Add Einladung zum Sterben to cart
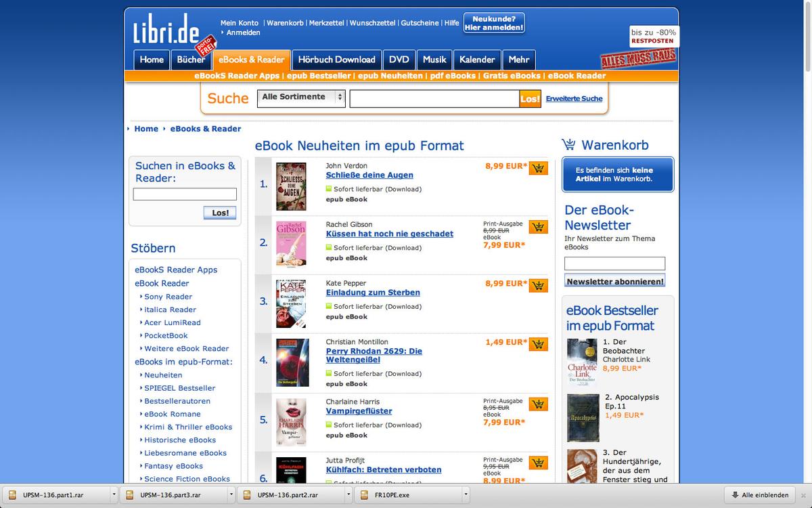Image resolution: width=812 pixels, height=508 pixels. [539, 286]
